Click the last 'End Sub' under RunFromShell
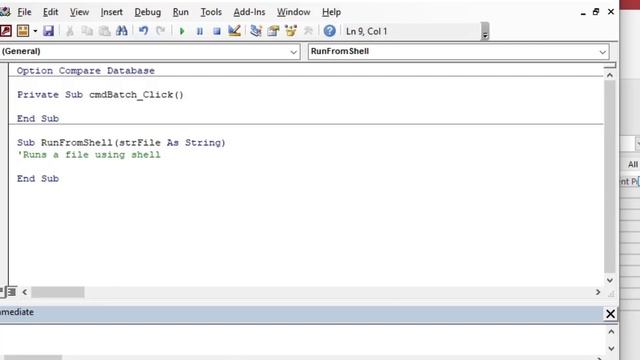The image size is (640, 360). click(x=38, y=178)
